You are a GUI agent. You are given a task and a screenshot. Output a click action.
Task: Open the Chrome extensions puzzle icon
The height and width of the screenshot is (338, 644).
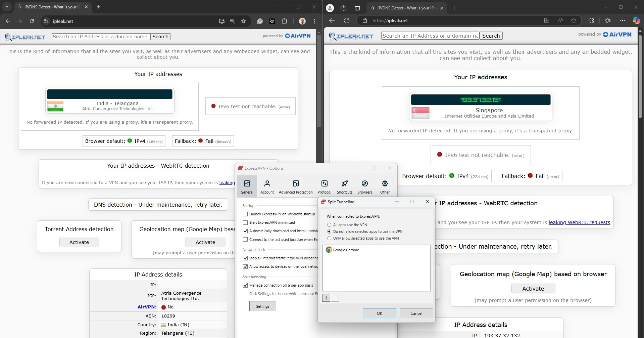284,21
